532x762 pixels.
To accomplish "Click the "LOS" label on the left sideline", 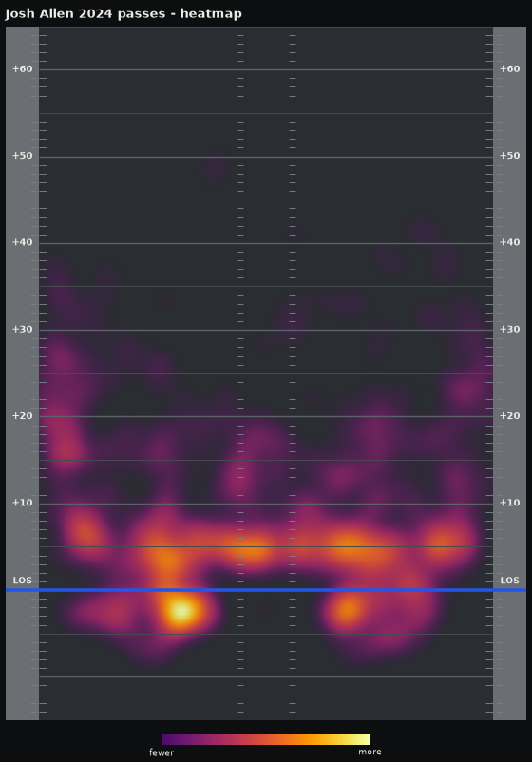I will click(x=23, y=581).
